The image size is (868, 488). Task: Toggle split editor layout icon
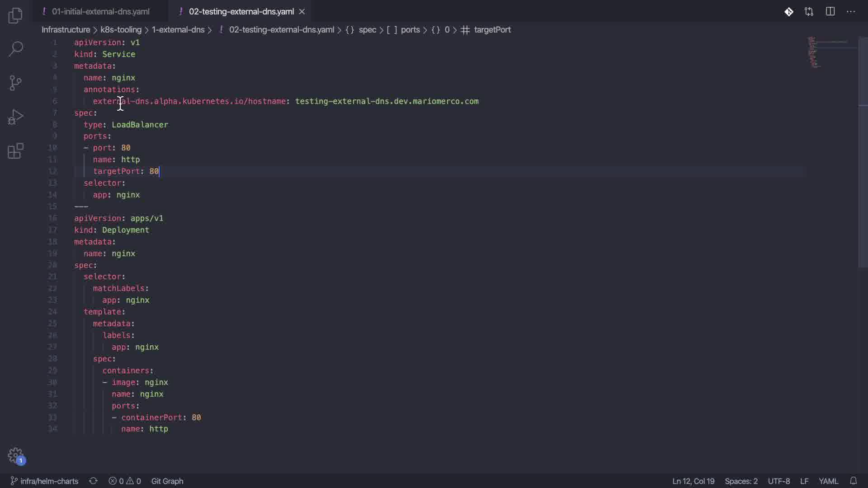point(830,12)
